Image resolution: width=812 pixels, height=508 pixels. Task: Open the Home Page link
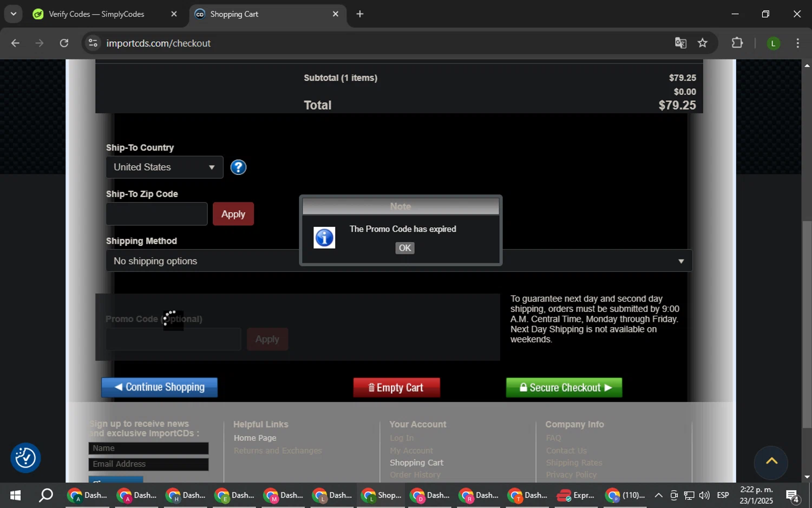[255, 438]
